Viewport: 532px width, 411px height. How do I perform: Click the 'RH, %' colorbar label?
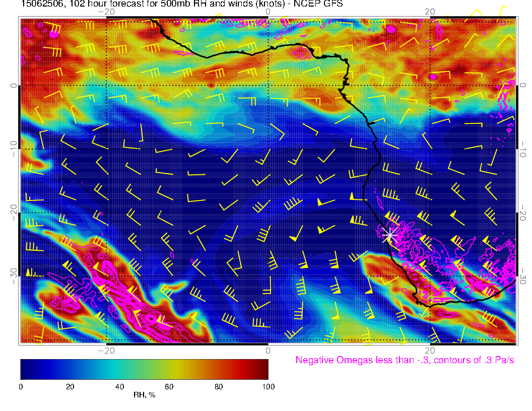(x=144, y=395)
